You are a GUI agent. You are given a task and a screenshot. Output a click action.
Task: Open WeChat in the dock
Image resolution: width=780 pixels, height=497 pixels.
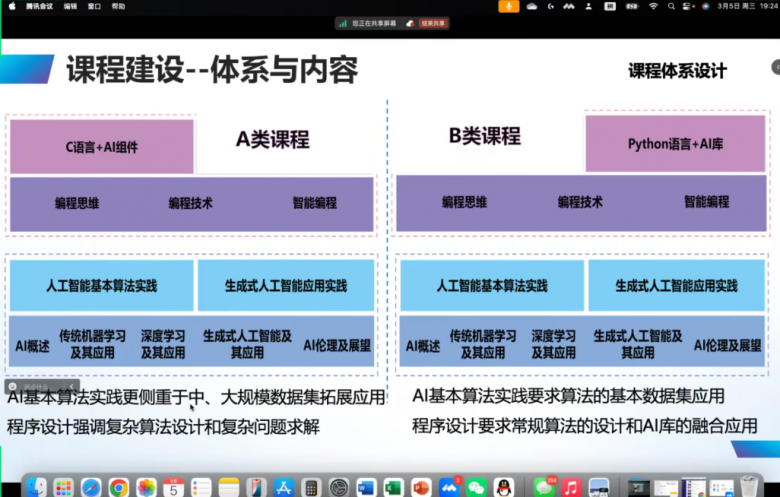tap(476, 487)
